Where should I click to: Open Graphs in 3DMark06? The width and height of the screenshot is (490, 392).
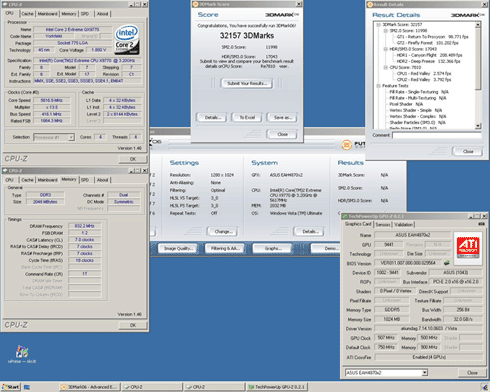[x=272, y=248]
